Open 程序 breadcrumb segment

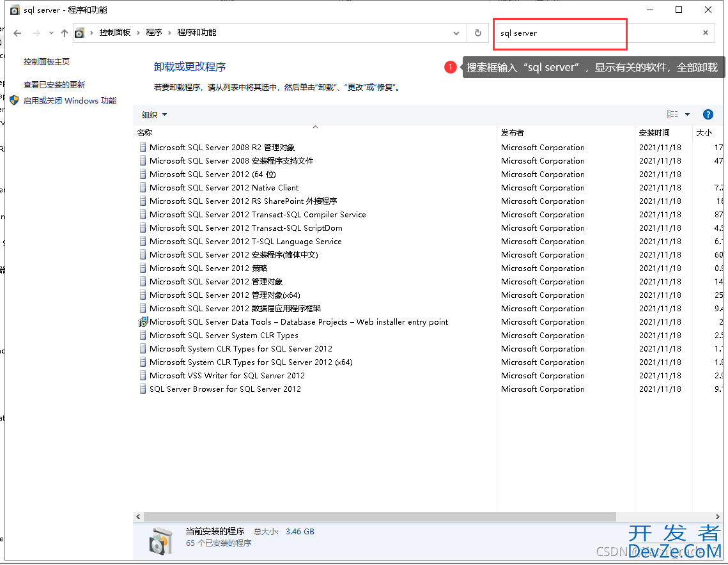pyautogui.click(x=153, y=33)
